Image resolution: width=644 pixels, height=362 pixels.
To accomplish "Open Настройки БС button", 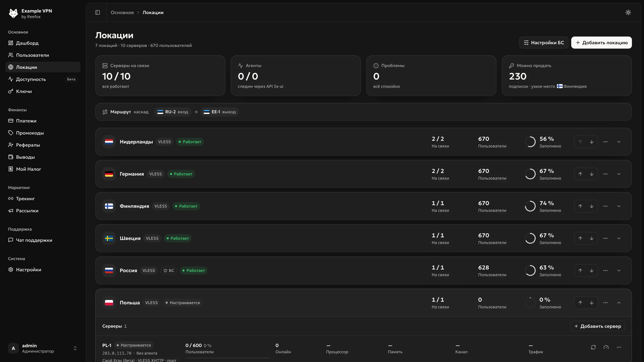I will 544,42.
